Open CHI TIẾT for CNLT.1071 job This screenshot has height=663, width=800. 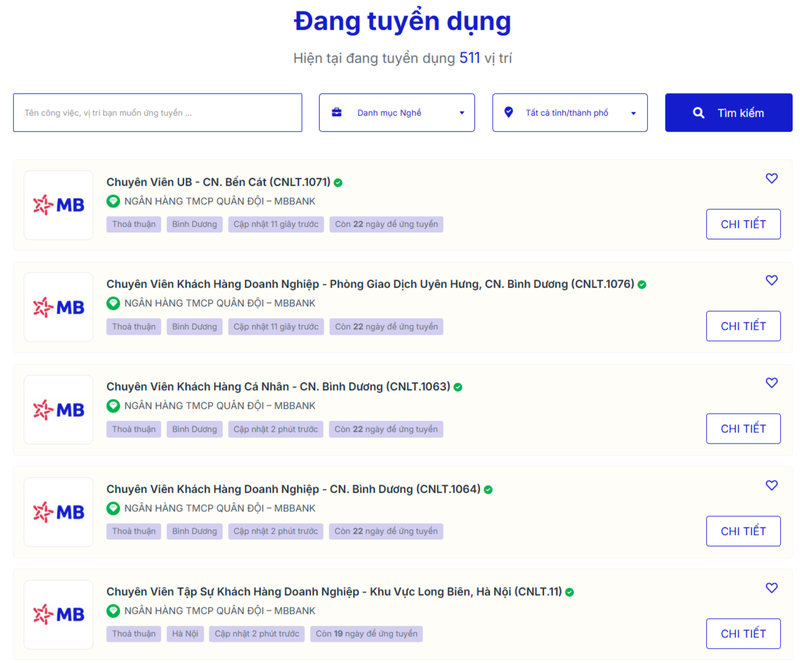pos(743,224)
